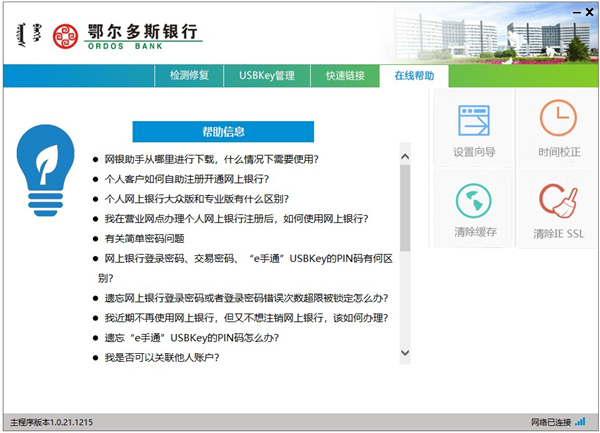Screen dimensions: 600x433
Task: Click the help list scroll down arrow
Action: [x=405, y=353]
